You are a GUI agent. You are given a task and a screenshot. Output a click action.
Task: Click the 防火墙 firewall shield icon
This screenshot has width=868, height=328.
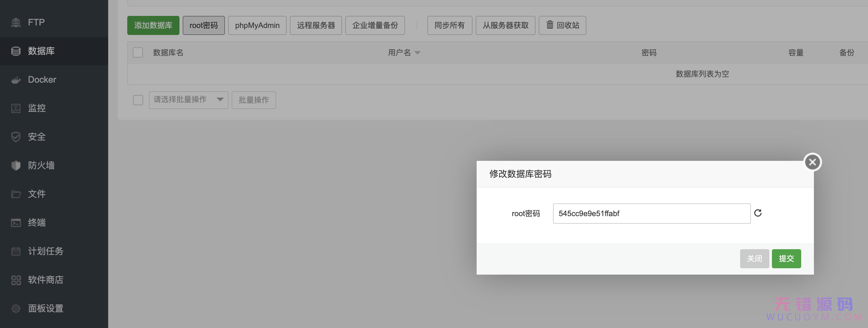[16, 166]
